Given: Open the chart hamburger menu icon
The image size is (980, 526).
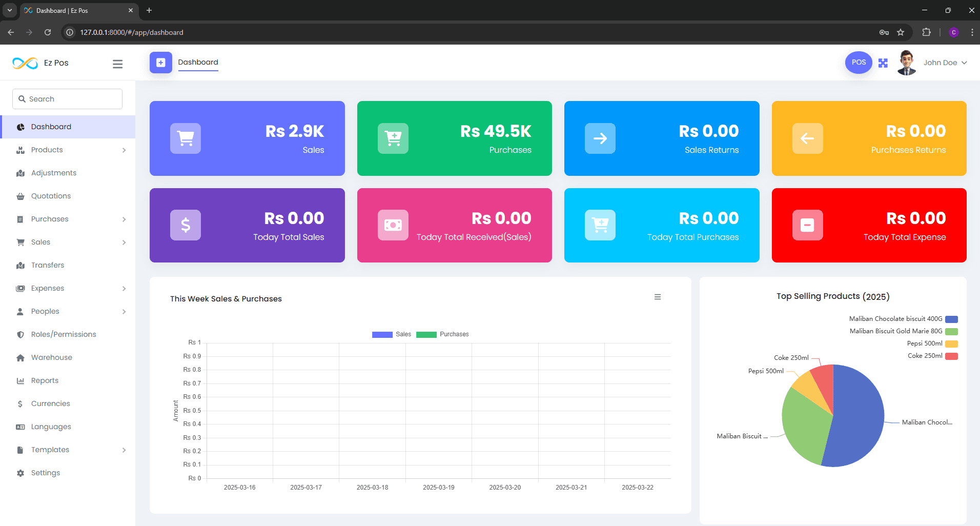Looking at the screenshot, I should 658,297.
